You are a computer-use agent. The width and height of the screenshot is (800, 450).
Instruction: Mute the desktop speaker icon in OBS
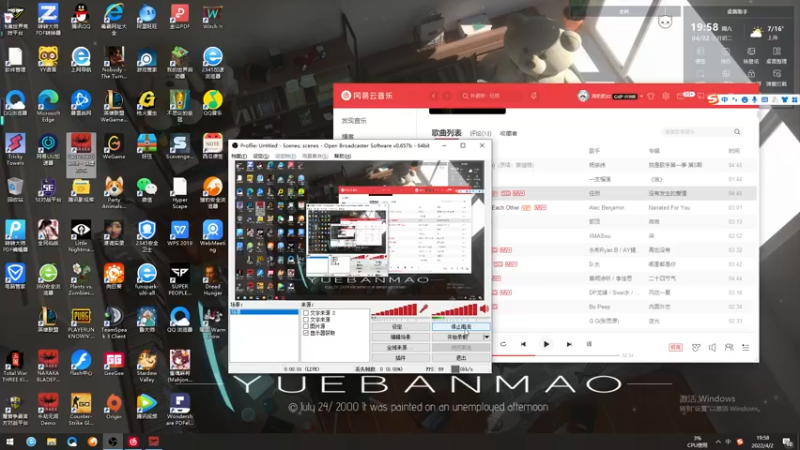[x=484, y=308]
